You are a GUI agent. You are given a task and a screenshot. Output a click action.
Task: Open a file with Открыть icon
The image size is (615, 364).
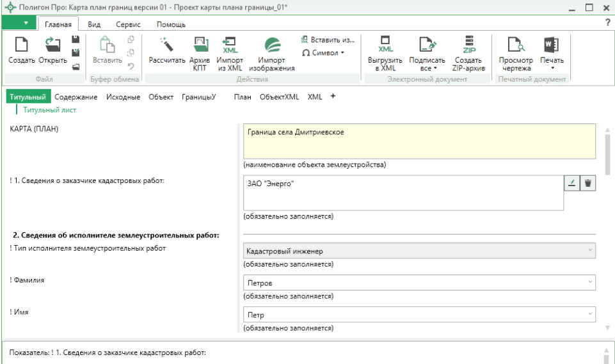(x=52, y=45)
